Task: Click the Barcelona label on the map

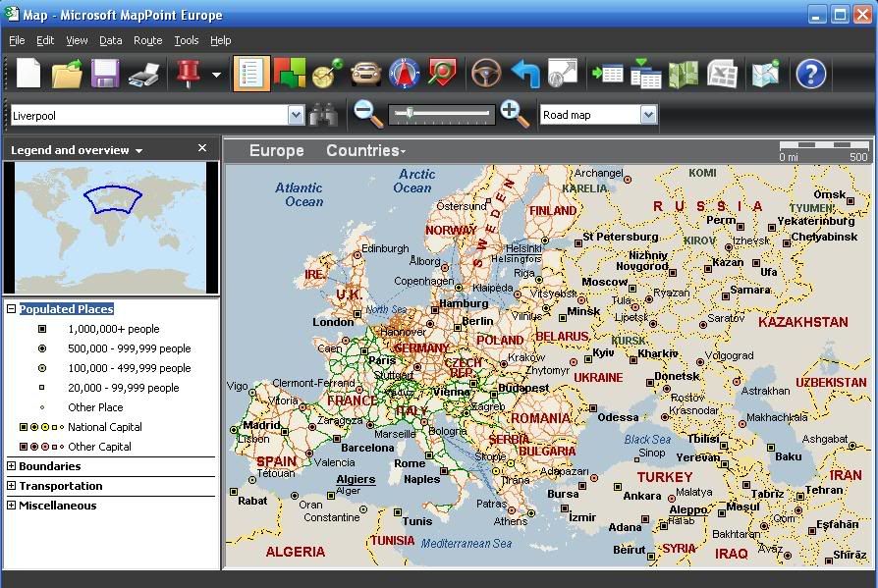Action: [367, 448]
